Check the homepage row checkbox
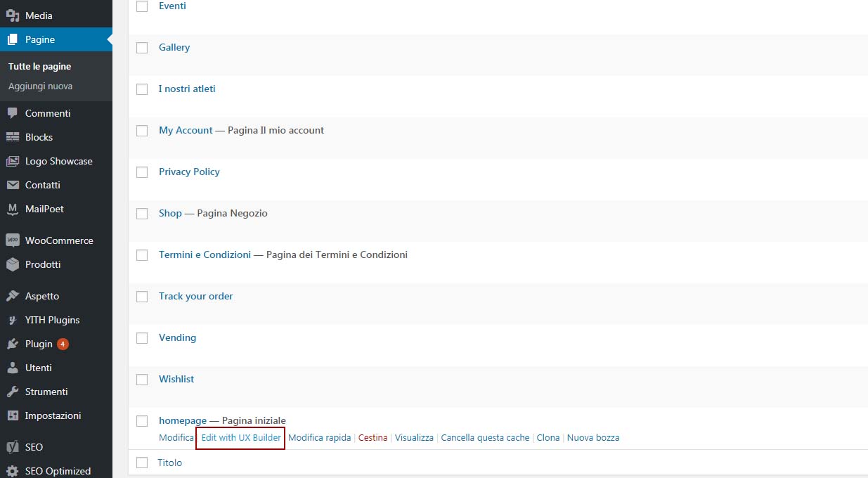 point(142,421)
